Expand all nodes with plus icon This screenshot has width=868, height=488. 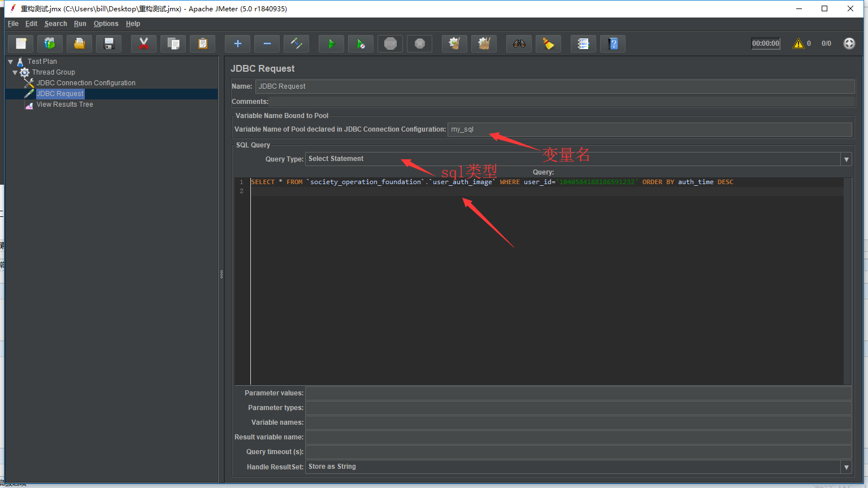click(238, 43)
